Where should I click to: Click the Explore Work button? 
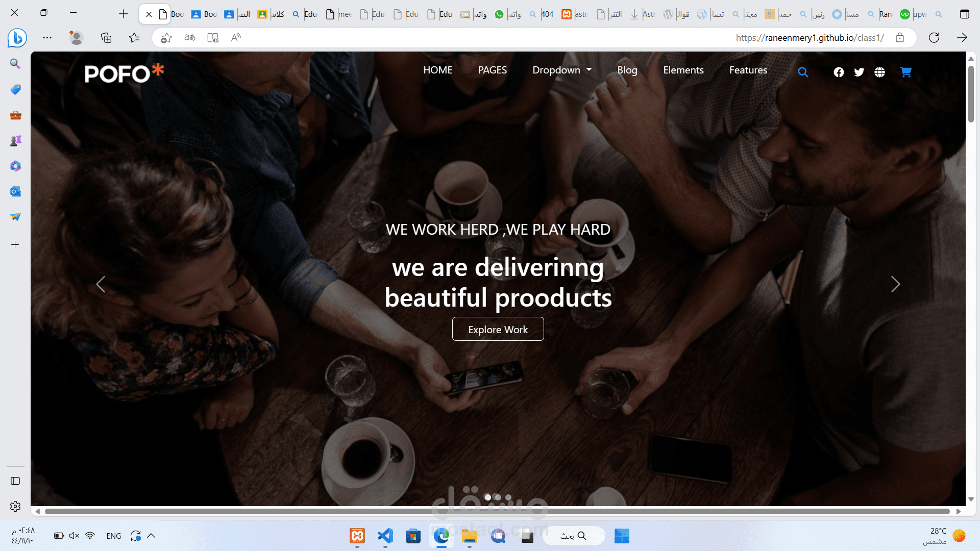pos(498,330)
